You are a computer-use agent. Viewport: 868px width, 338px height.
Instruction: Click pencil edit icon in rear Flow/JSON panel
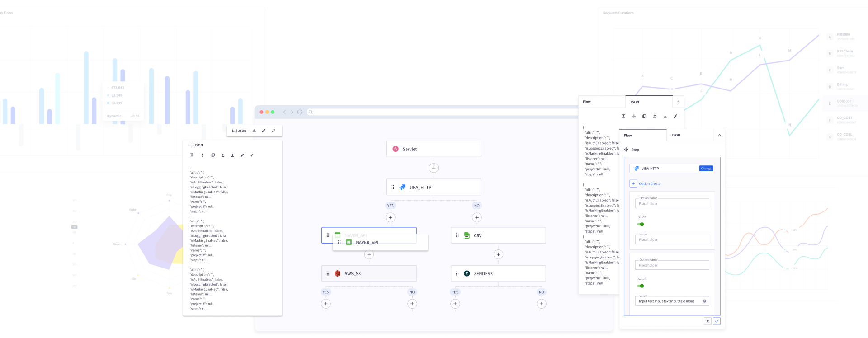click(x=675, y=116)
